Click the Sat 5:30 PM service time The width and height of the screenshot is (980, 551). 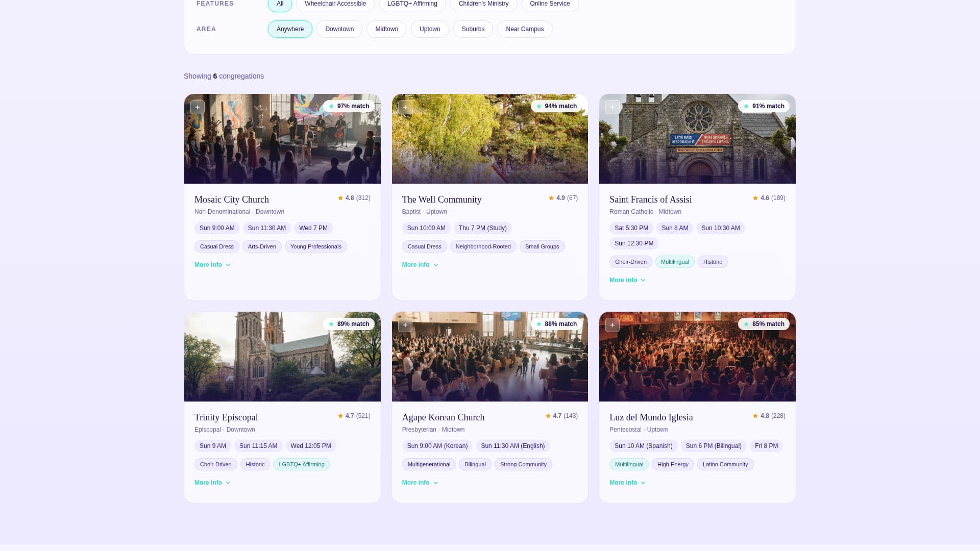631,228
